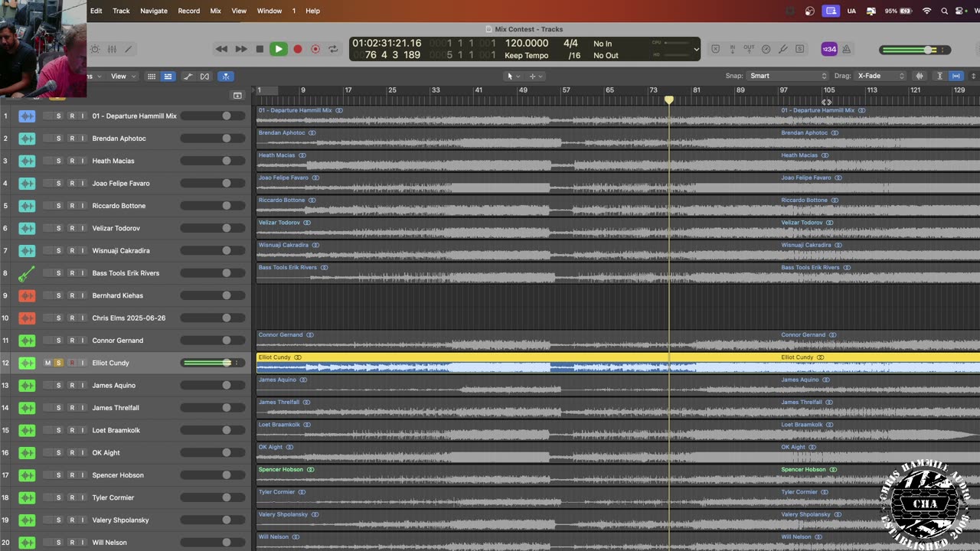Toggle the Tuner icon
This screenshot has width=980, height=551.
tap(783, 49)
